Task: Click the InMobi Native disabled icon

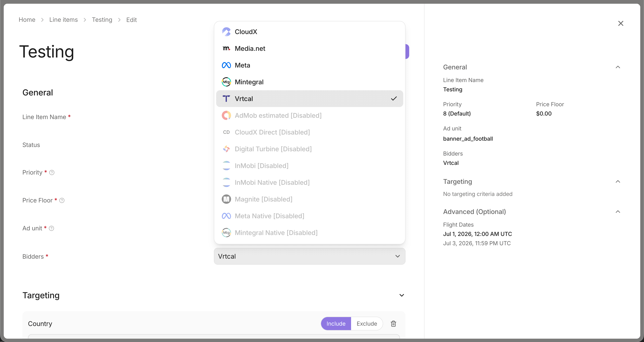Action: tap(226, 182)
